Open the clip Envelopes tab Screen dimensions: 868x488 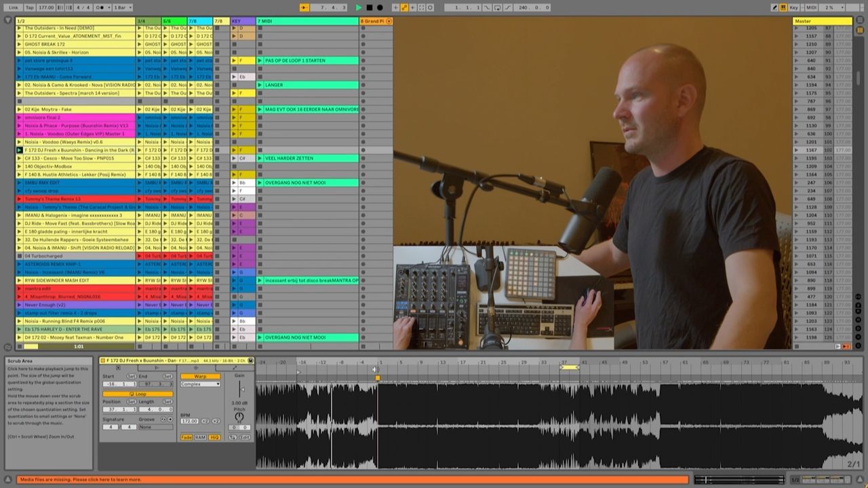click(235, 368)
